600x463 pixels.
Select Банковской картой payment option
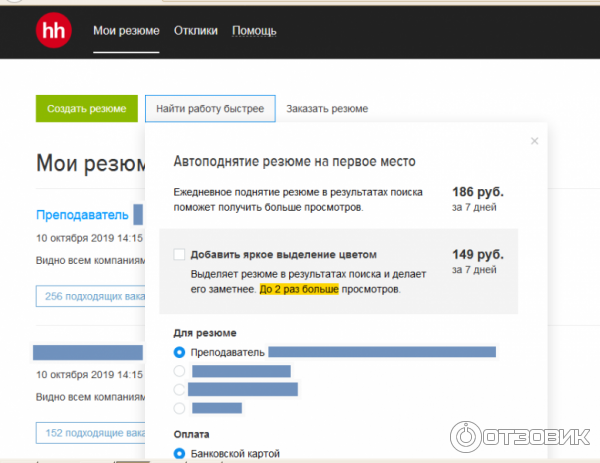click(180, 454)
